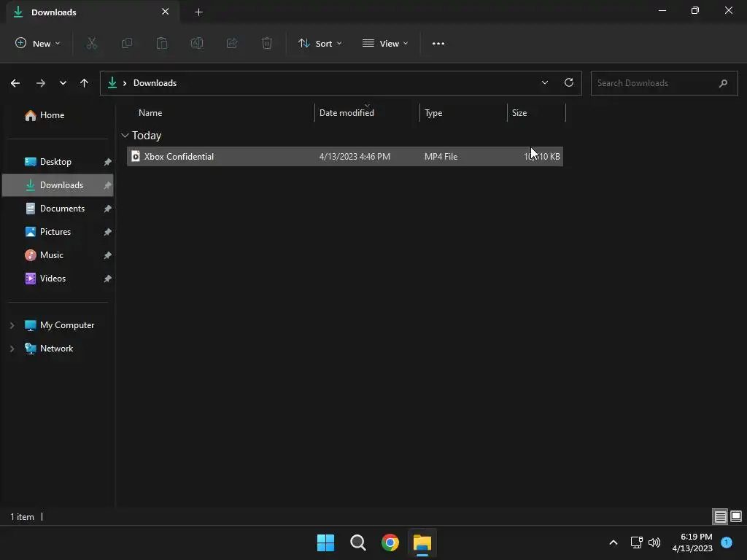
Task: Expand My Computer tree node
Action: point(12,325)
